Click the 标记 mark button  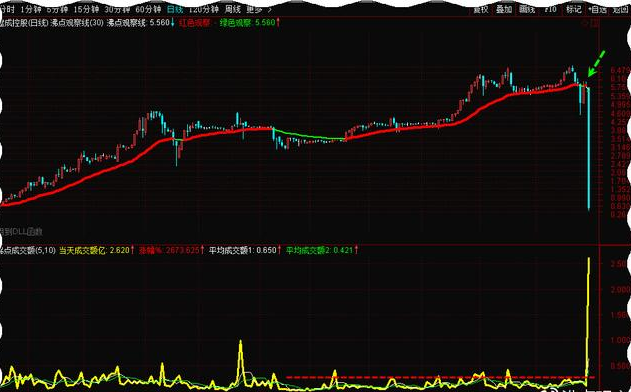[573, 9]
